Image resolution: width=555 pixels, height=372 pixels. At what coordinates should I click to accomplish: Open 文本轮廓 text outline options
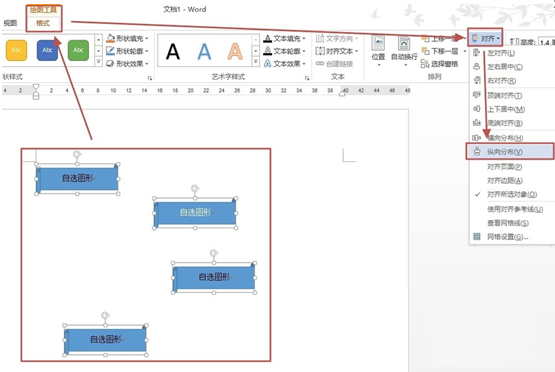point(285,51)
